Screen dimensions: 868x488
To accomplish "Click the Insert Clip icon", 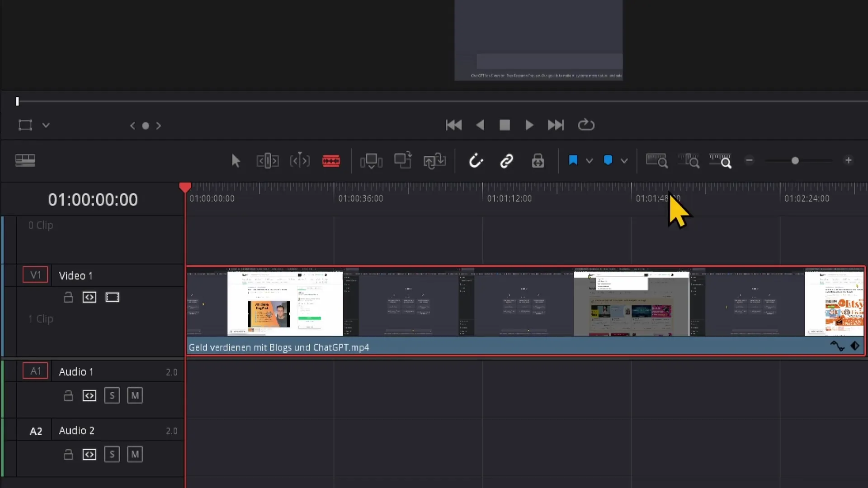I will (371, 161).
